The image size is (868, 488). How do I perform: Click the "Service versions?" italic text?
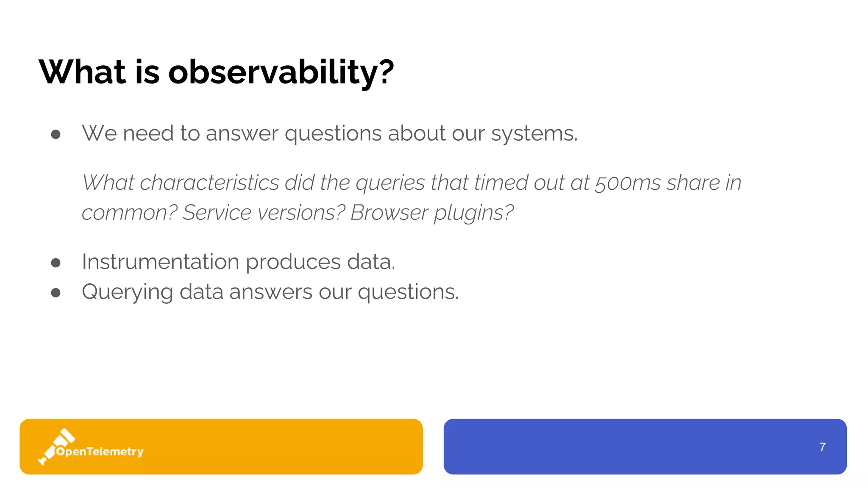coord(264,213)
